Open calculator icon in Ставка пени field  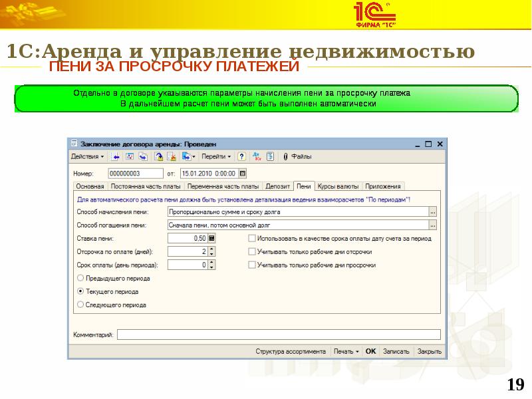[211, 238]
